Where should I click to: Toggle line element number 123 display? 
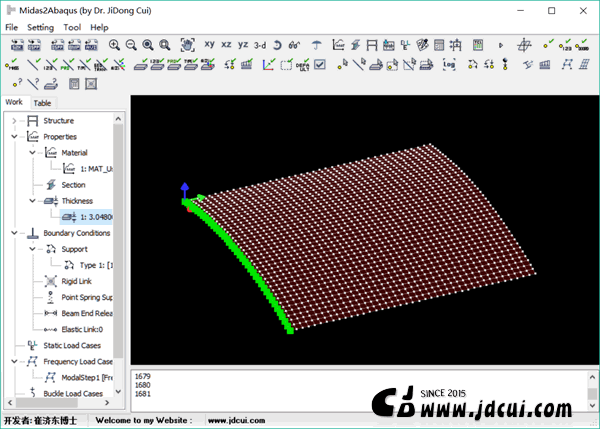pyautogui.click(x=51, y=65)
